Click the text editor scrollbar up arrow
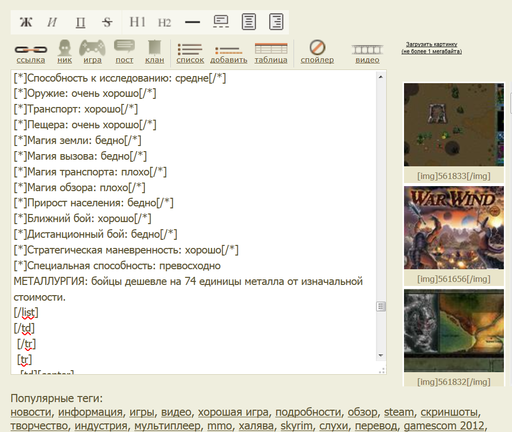The width and height of the screenshot is (512, 432). pos(381,77)
